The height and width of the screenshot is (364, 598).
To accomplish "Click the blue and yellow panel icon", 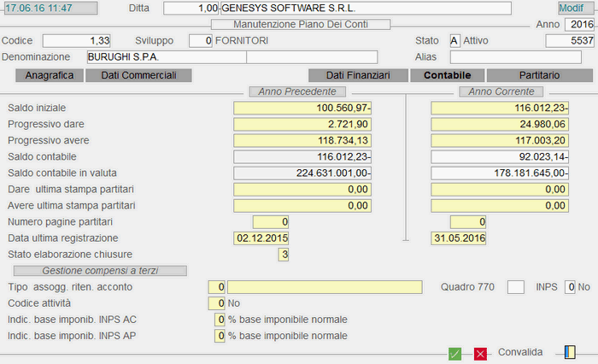I will pos(571,352).
